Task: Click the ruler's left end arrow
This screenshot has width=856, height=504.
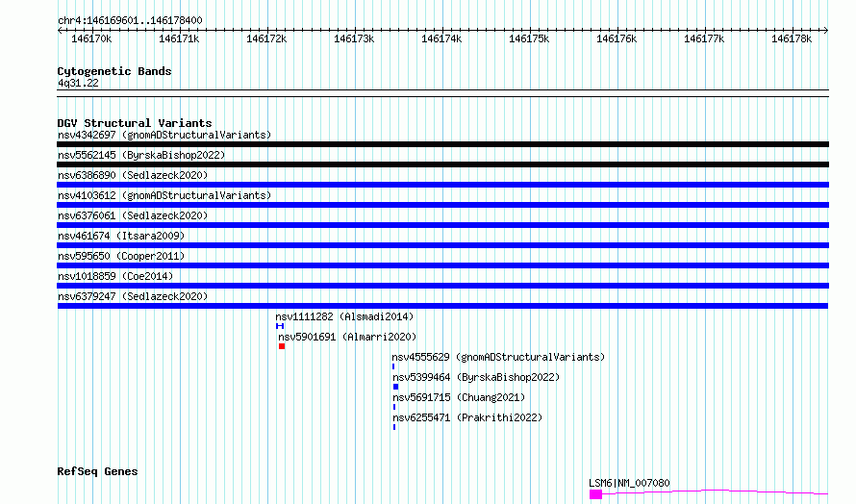Action: [60, 31]
